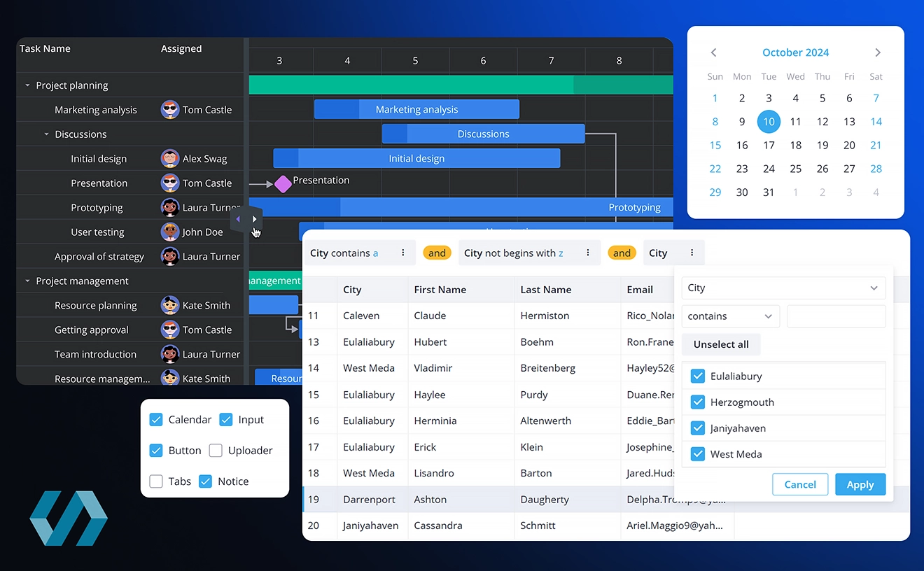The image size is (924, 571).
Task: Click the October 2024 month title
Action: point(795,52)
